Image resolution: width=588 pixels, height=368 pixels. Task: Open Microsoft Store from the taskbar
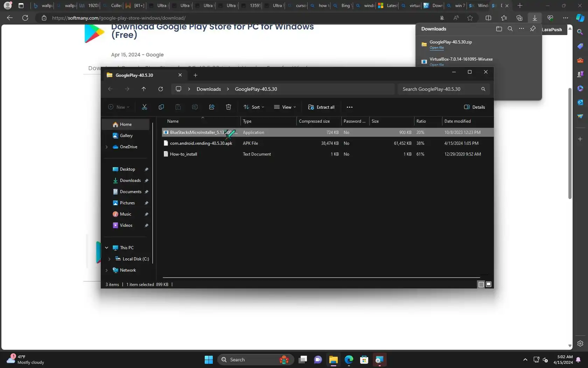(x=364, y=360)
